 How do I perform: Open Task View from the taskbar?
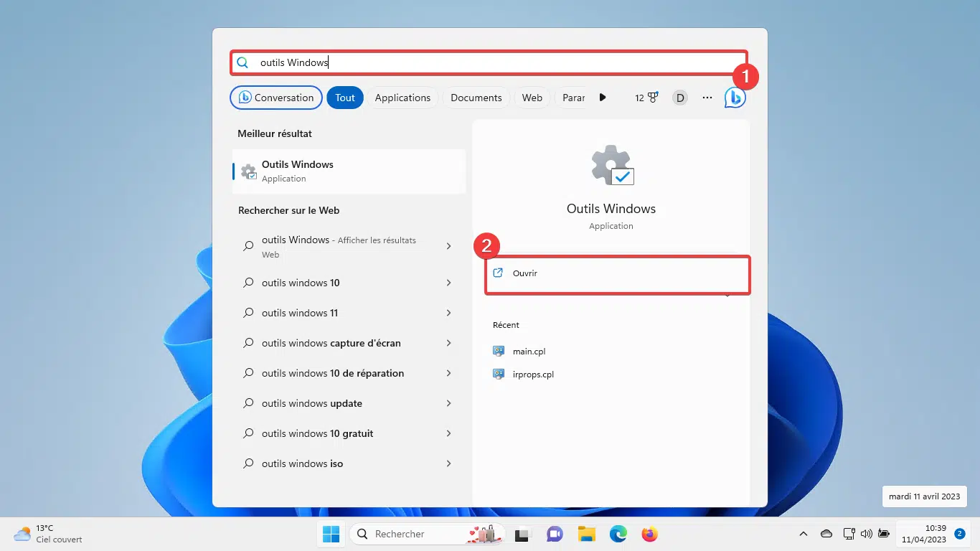(x=522, y=534)
